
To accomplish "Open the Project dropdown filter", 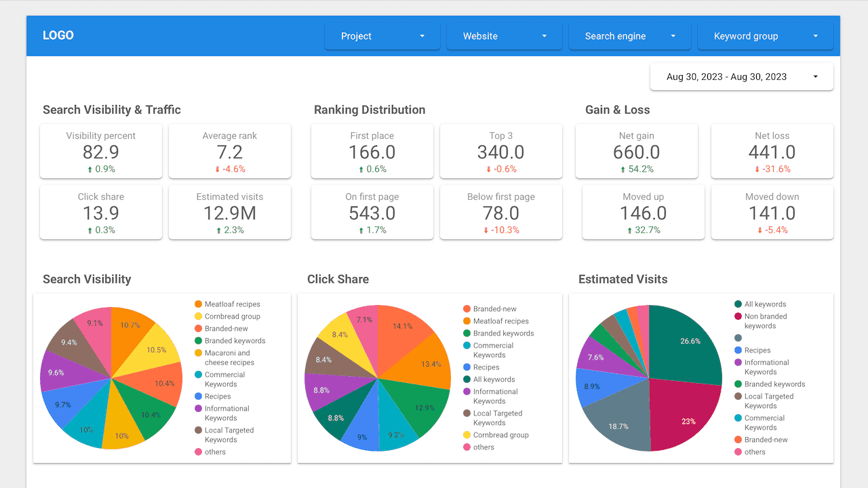I will pyautogui.click(x=382, y=36).
